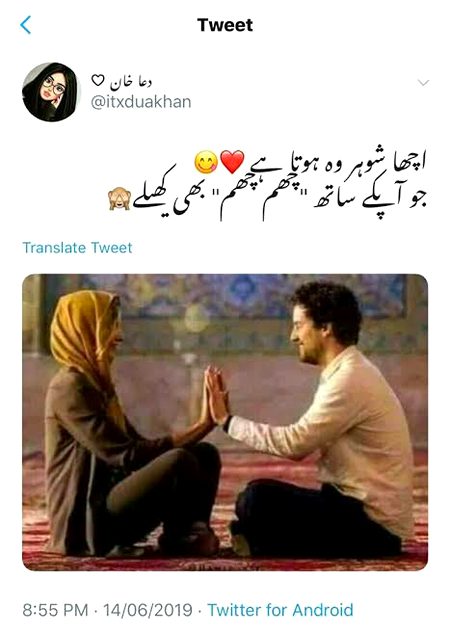Expand the tweet options chevron
450x632 pixels.
(x=423, y=83)
